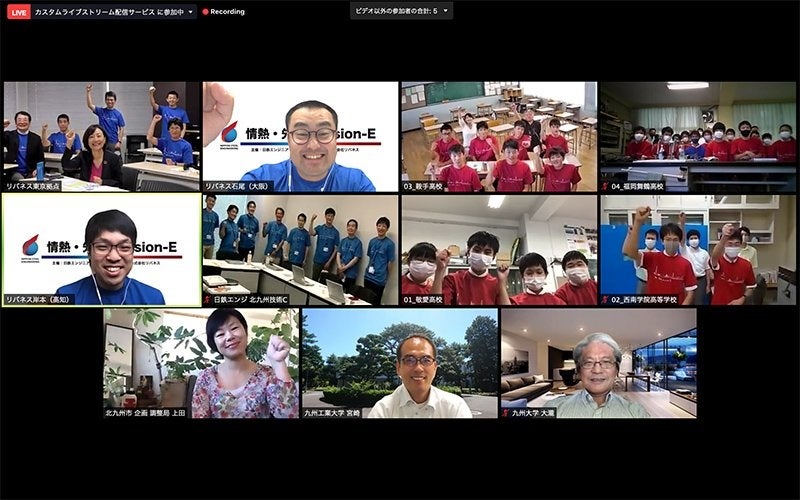Viewport: 800px width, 500px height.
Task: Click muted mic icon beside 02_西南学院高等学校
Action: (606, 300)
